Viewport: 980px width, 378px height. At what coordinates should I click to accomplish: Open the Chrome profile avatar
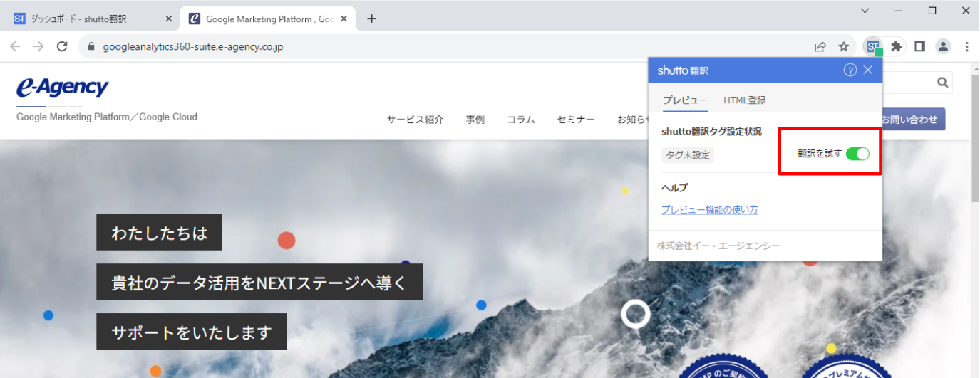tap(943, 46)
